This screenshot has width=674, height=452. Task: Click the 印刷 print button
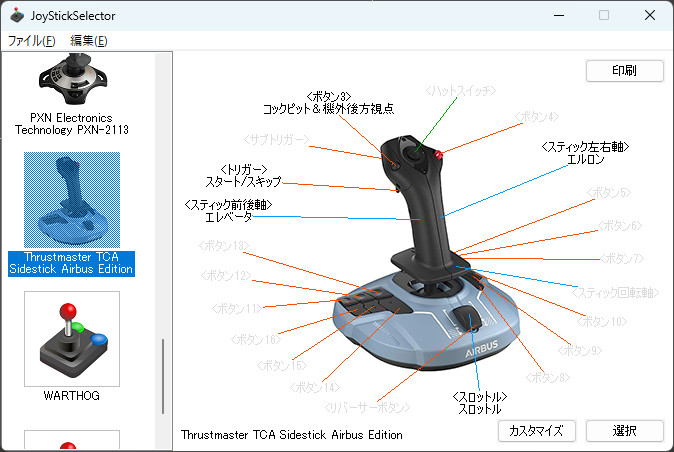[x=625, y=70]
